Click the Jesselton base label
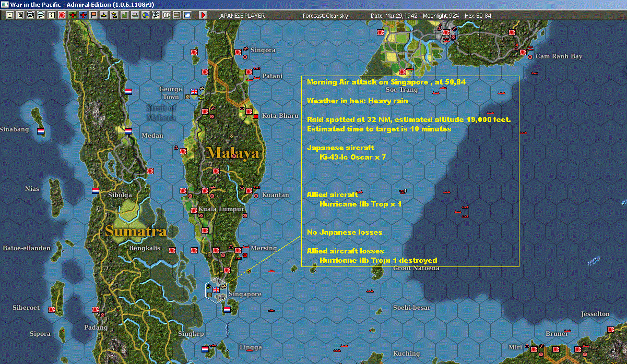This screenshot has height=364, width=627. 595,314
